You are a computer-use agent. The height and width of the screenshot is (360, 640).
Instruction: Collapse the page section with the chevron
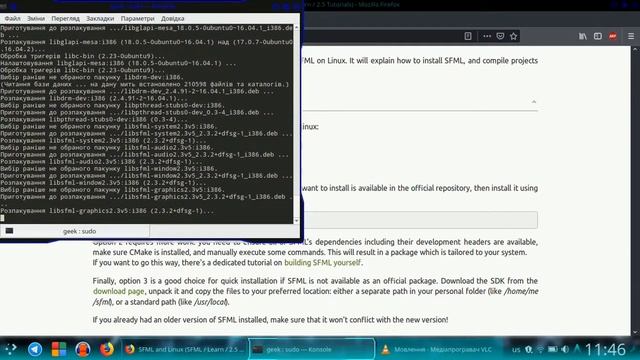pos(534,101)
